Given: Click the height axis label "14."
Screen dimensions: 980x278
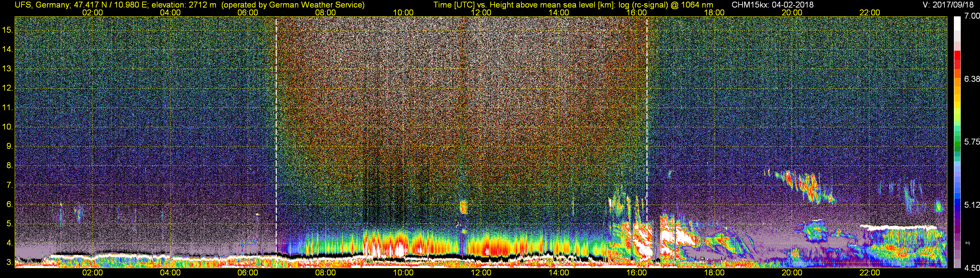Looking at the screenshot, I should [x=8, y=49].
